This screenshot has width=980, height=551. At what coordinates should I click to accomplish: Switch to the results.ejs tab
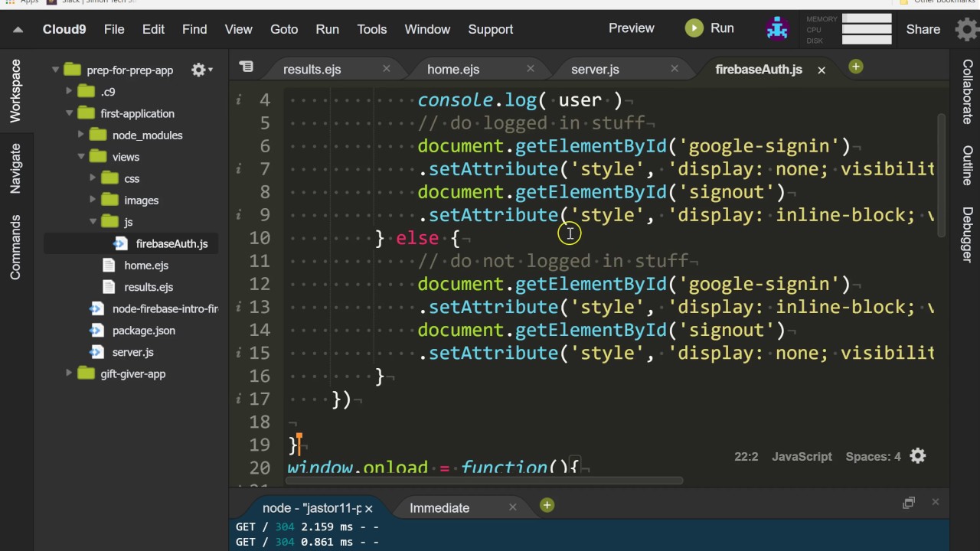(312, 69)
